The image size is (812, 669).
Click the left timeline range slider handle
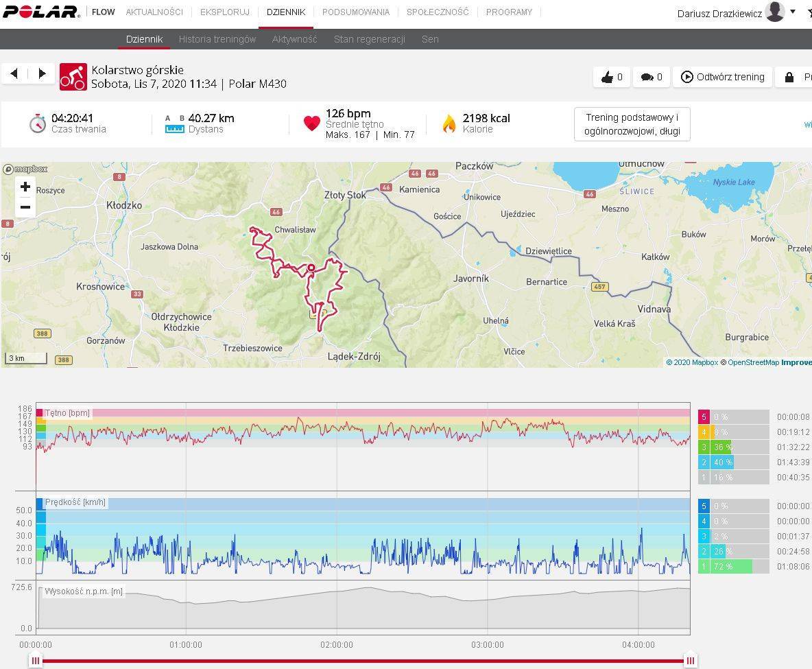coord(36,661)
